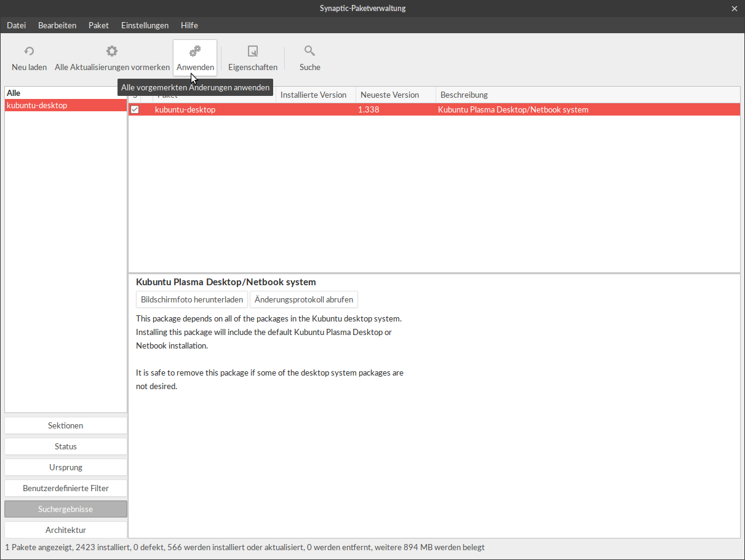
Task: Mark all upgrades via Alle Aktualisierungen vormerken
Action: pos(112,58)
